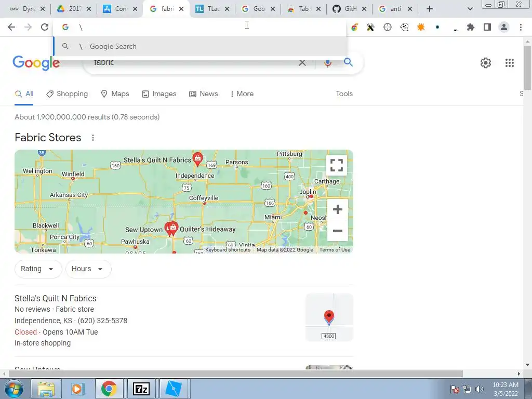532x399 pixels.
Task: Click the orange sunburst extension icon
Action: pos(421,27)
